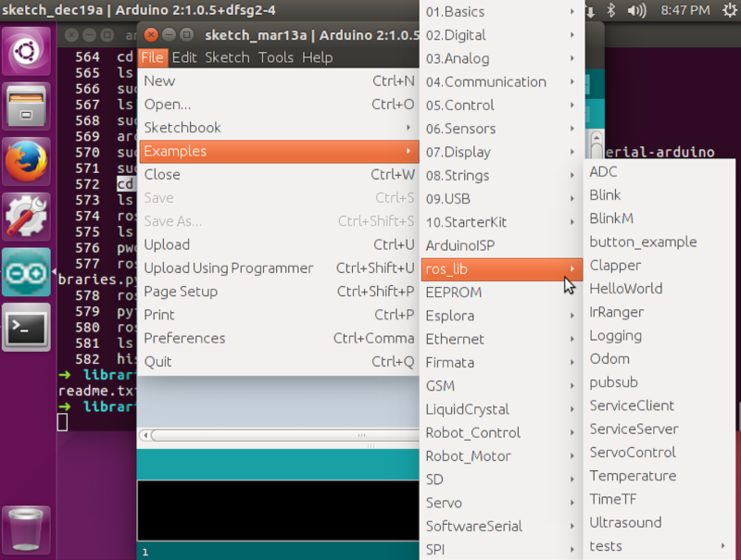Click horizontal scrollbar left arrow in editor

click(145, 435)
